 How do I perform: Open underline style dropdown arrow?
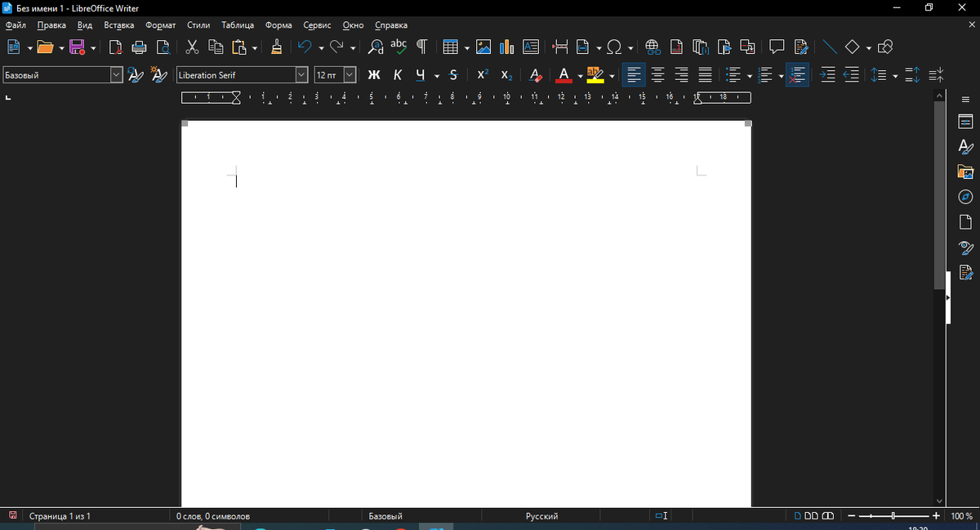tap(437, 76)
